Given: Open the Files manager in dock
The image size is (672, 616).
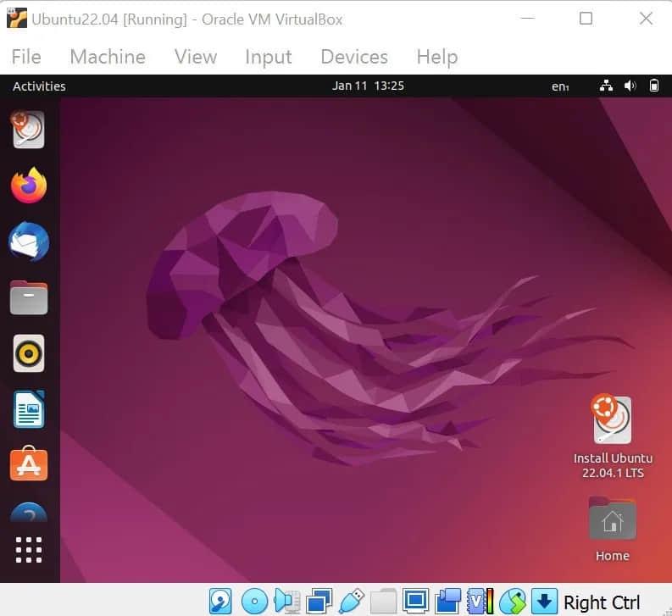Looking at the screenshot, I should [x=29, y=297].
